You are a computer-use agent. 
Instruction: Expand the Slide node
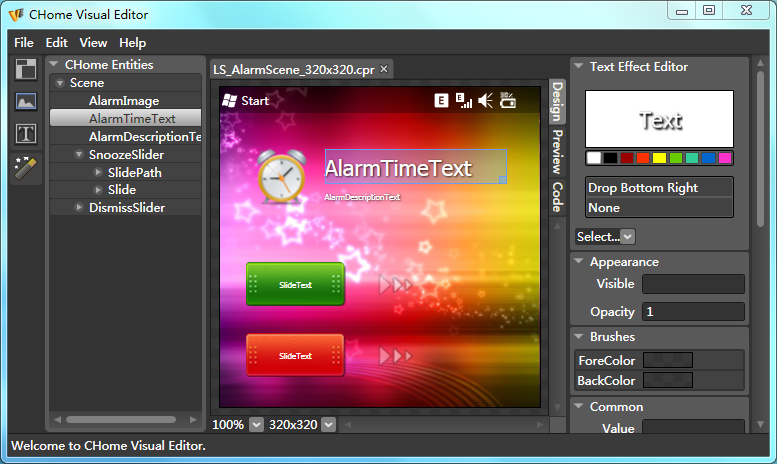pos(98,190)
